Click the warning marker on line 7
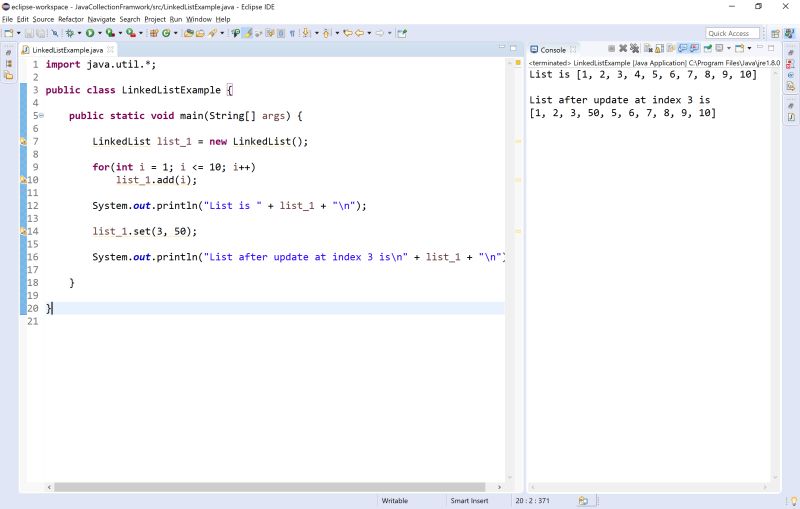The width and height of the screenshot is (800, 509). click(23, 141)
